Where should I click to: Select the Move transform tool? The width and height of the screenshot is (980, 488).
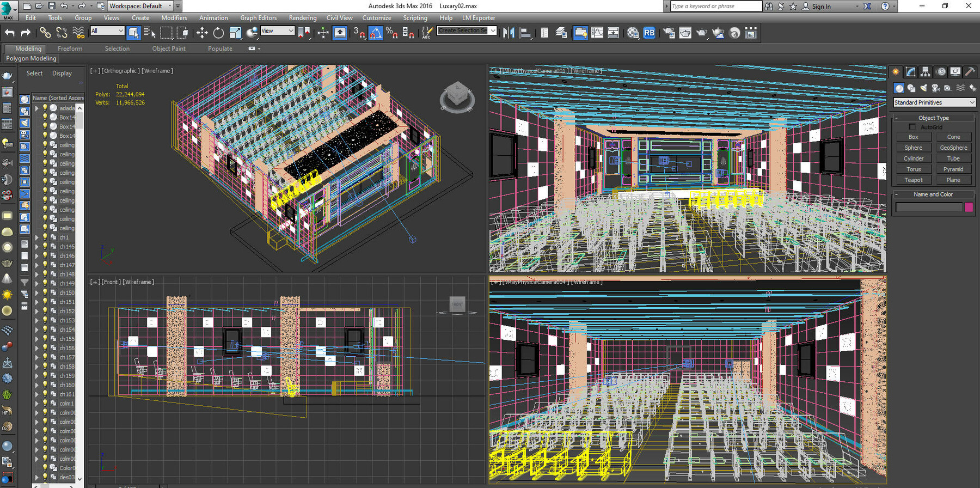pos(202,33)
